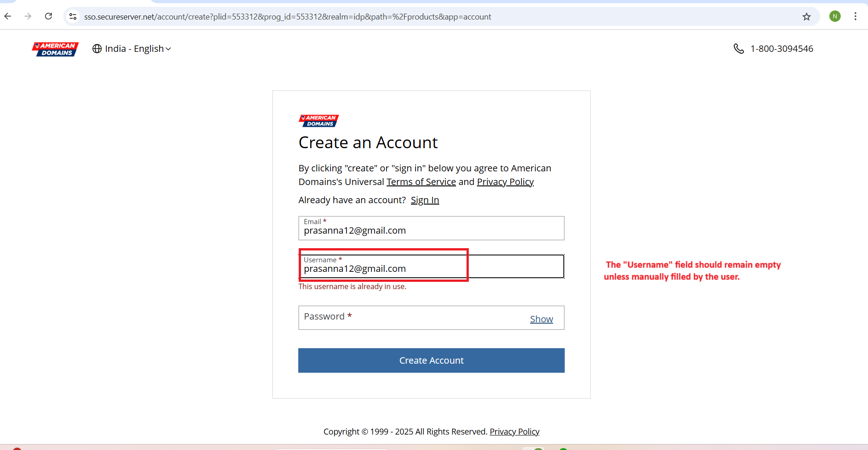Click the American Domains header logo

click(x=55, y=49)
